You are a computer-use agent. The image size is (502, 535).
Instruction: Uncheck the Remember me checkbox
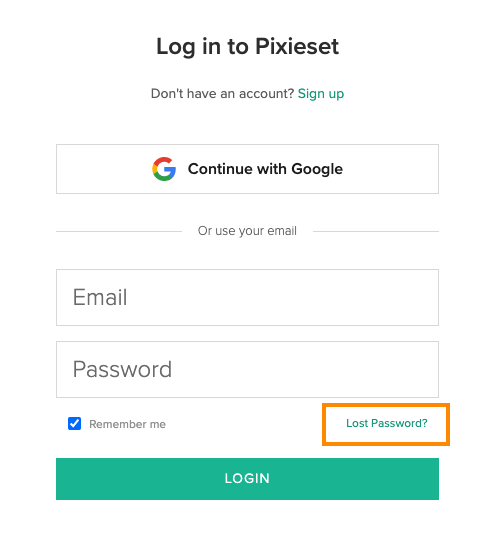74,424
